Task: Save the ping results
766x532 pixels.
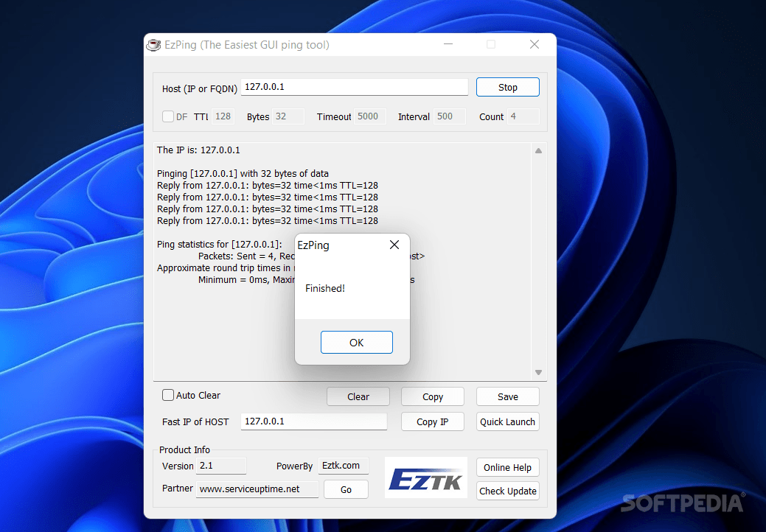Action: tap(507, 396)
